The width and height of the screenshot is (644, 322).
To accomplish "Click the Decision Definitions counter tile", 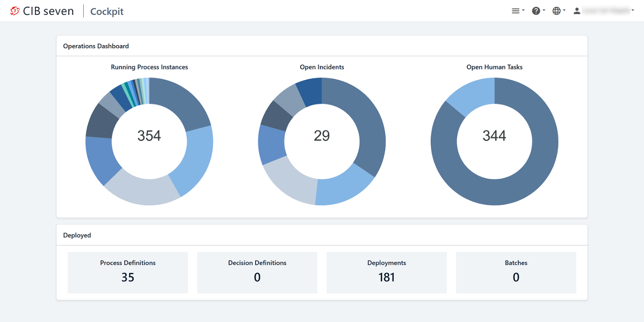I will tap(257, 272).
